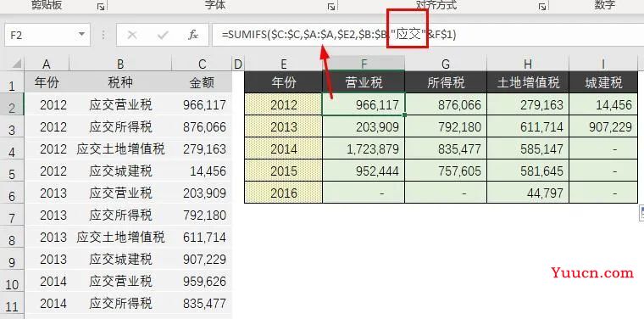Select row 8 header
The image size is (644, 319).
pos(12,238)
